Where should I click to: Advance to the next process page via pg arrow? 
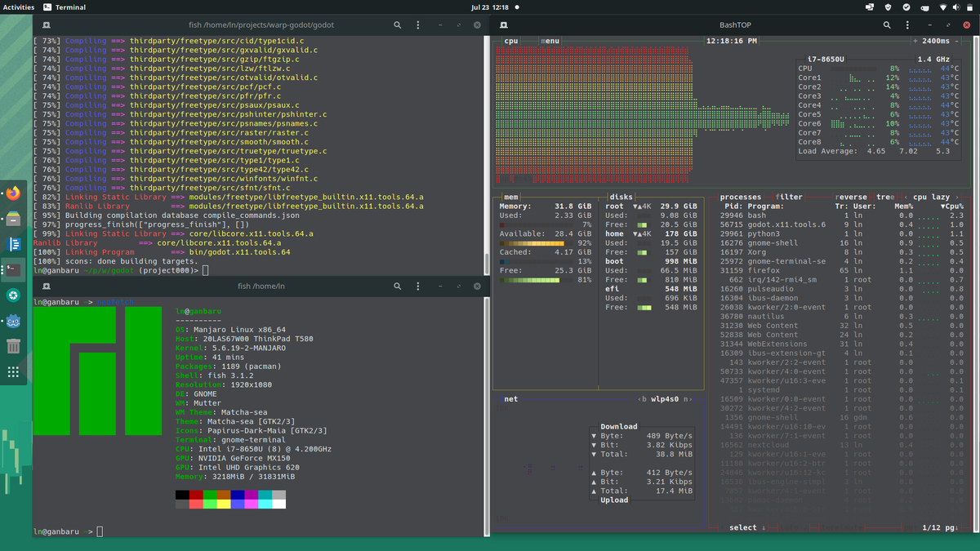[951, 527]
